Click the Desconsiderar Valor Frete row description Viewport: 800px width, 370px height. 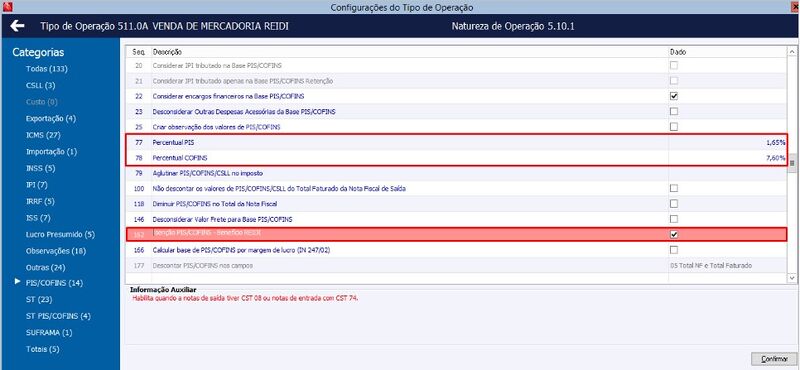tap(222, 219)
